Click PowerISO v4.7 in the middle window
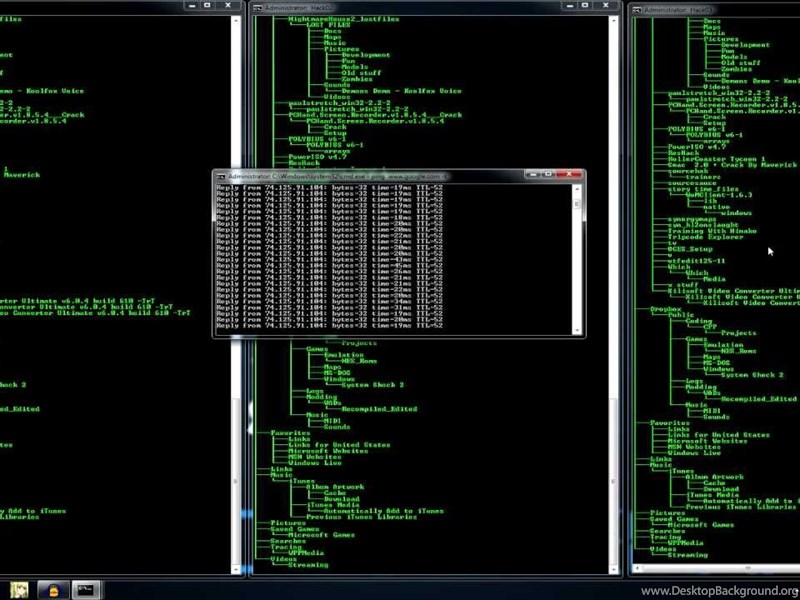 [317, 157]
